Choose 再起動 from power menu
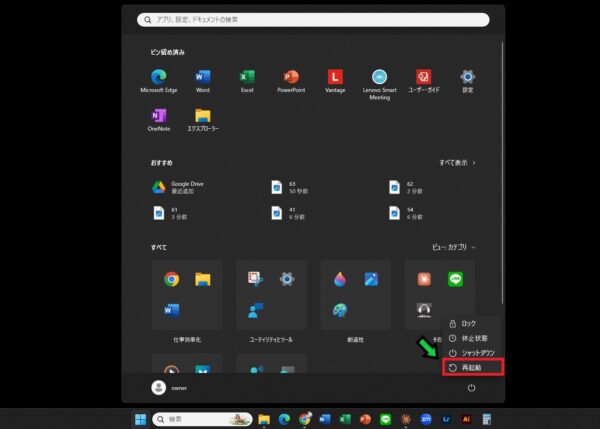The height and width of the screenshot is (429, 600). pos(473,367)
